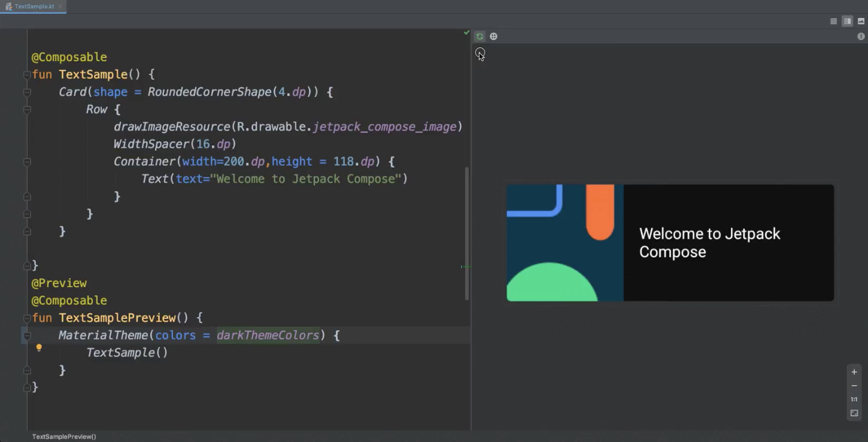Click the @Preview annotation

(59, 283)
